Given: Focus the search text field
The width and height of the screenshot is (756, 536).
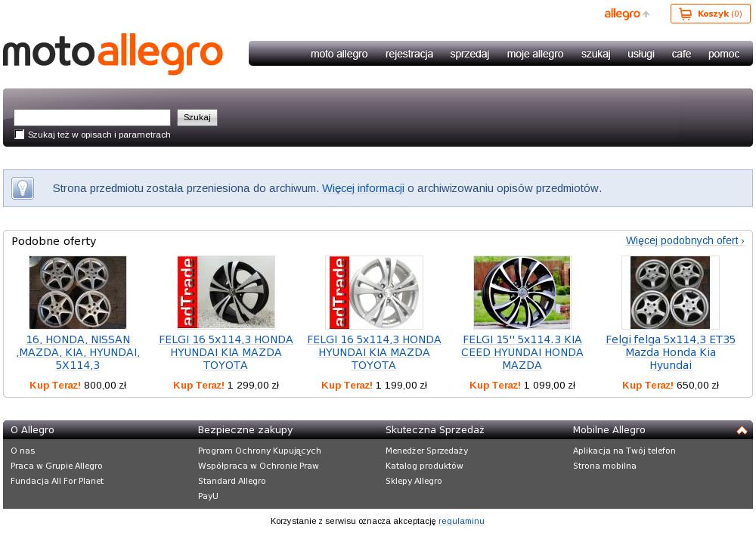Looking at the screenshot, I should click(92, 118).
